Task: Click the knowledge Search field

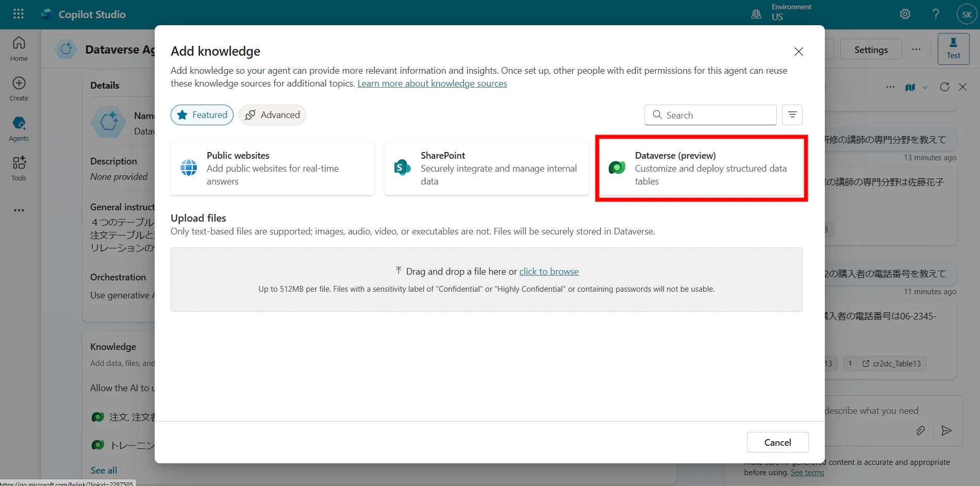Action: tap(710, 115)
